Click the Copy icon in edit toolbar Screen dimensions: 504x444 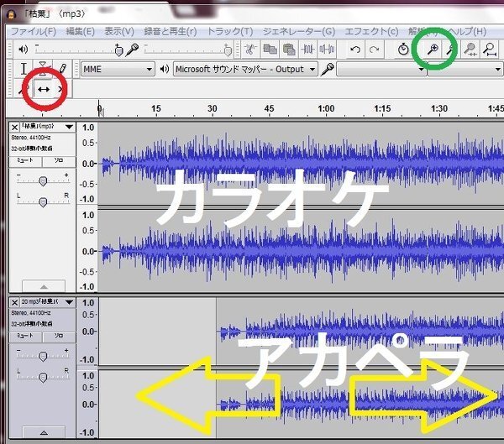[x=270, y=50]
